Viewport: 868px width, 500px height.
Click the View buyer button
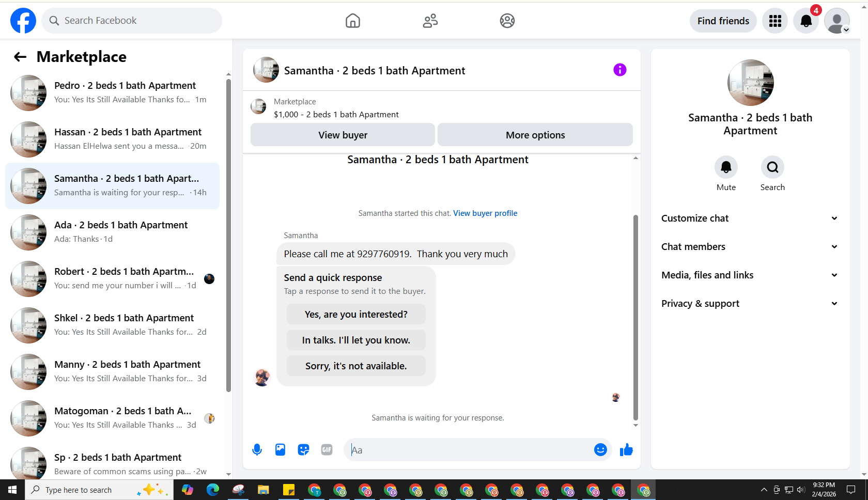tap(343, 135)
